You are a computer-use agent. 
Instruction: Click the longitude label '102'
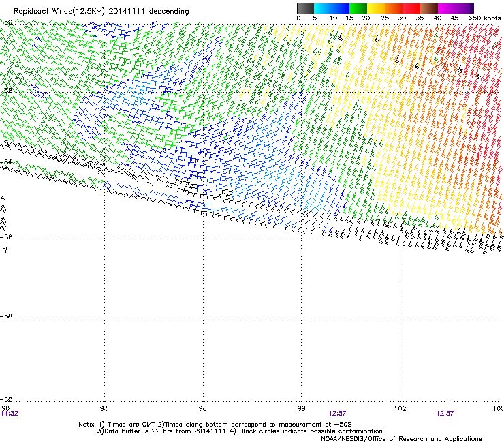coord(400,408)
